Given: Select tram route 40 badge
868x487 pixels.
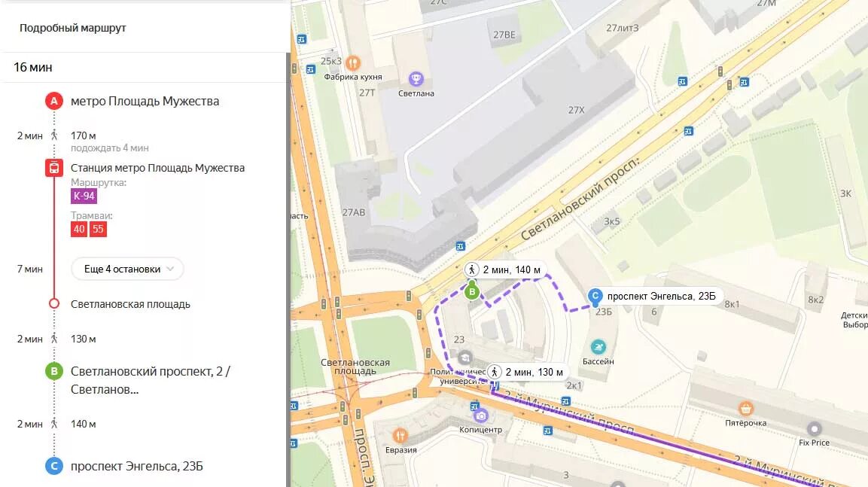Looking at the screenshot, I should [78, 229].
